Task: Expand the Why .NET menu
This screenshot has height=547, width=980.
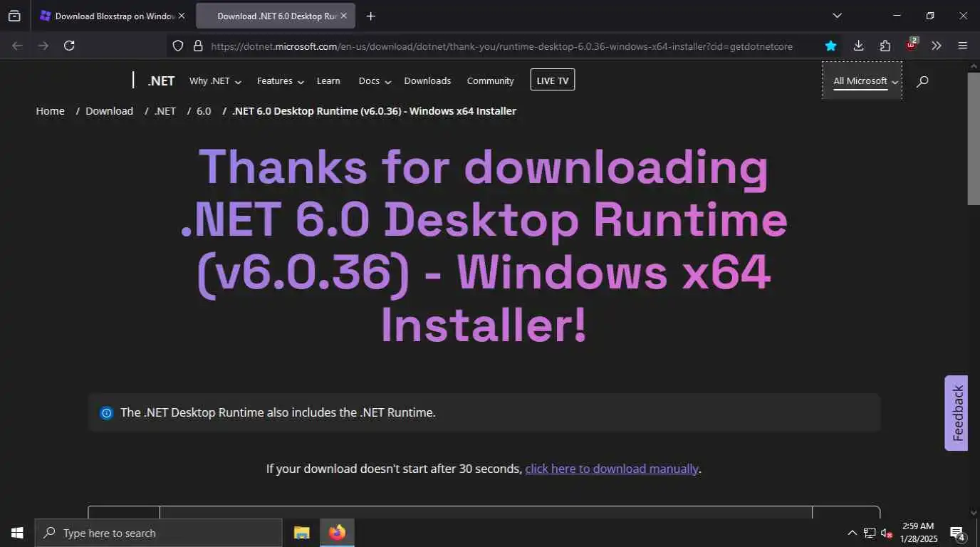Action: 215,80
